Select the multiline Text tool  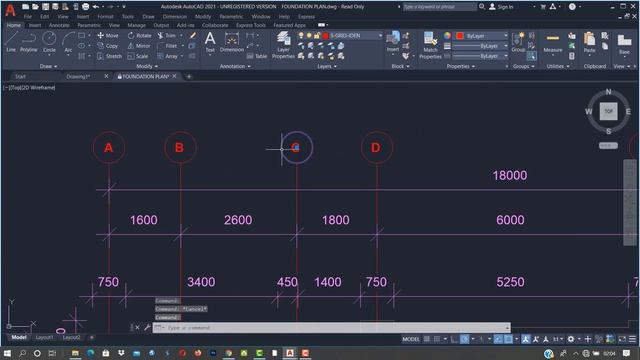(210, 42)
